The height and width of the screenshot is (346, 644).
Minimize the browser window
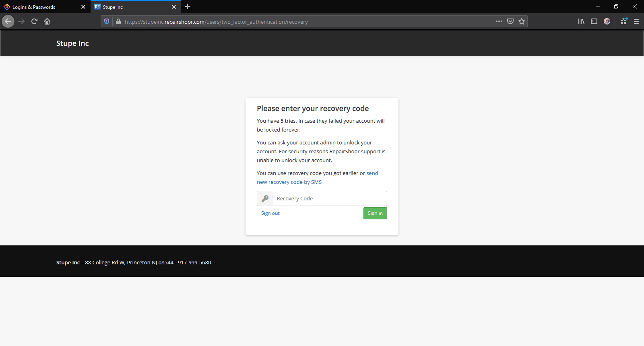point(598,6)
